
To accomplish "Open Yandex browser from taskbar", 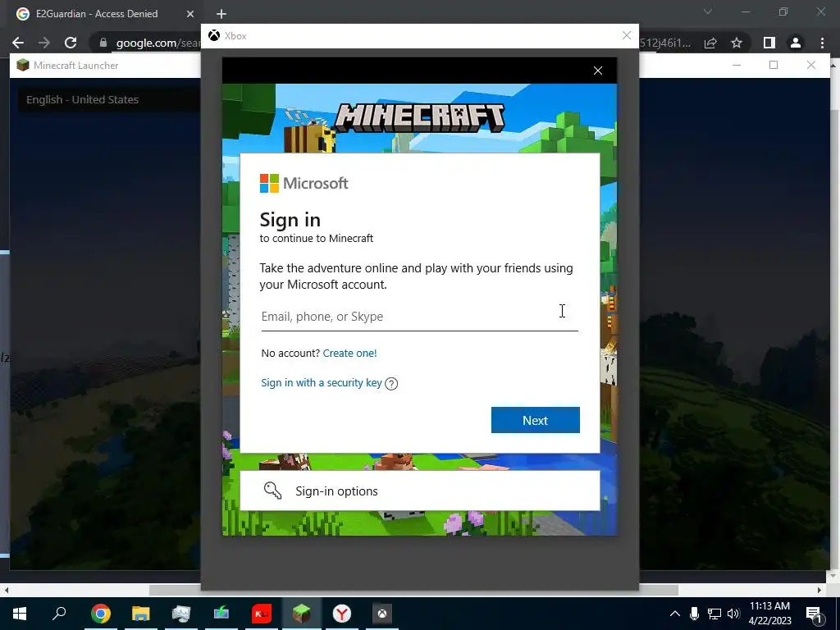I will 342,614.
